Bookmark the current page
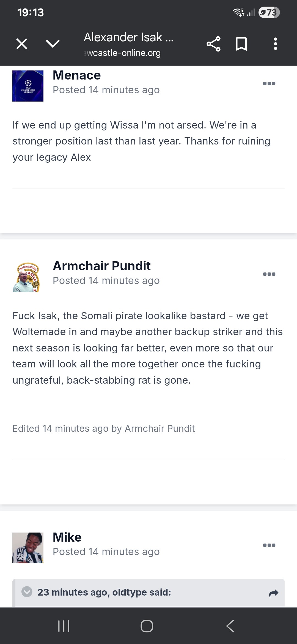Image resolution: width=297 pixels, height=644 pixels. pos(241,44)
